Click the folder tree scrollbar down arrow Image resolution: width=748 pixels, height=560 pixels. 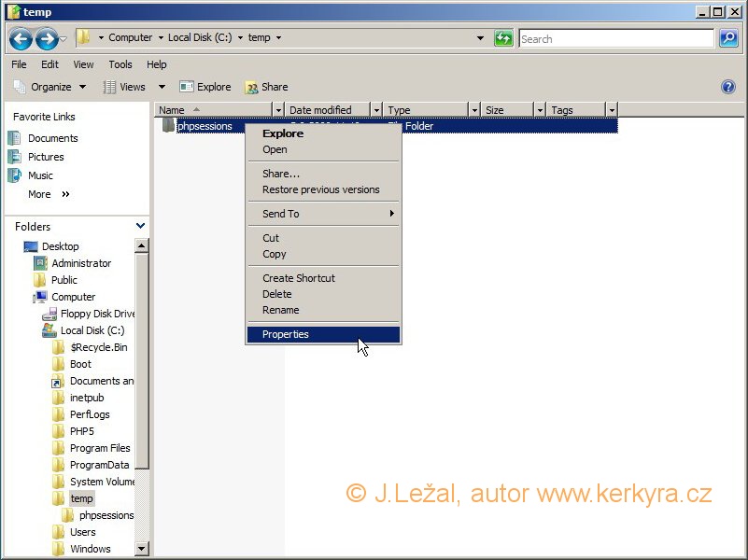[142, 549]
